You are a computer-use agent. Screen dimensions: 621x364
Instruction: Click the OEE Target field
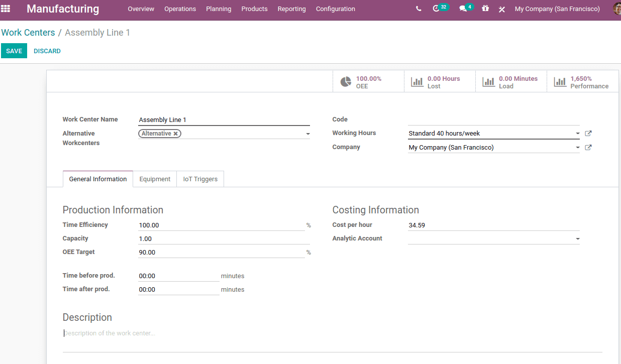[222, 253]
